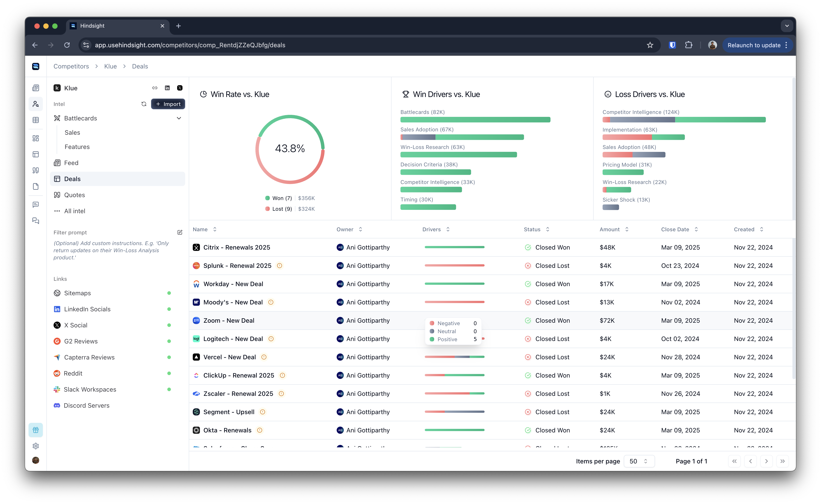Click warning icon next to Splunk deal
Image resolution: width=821 pixels, height=504 pixels.
pos(280,266)
